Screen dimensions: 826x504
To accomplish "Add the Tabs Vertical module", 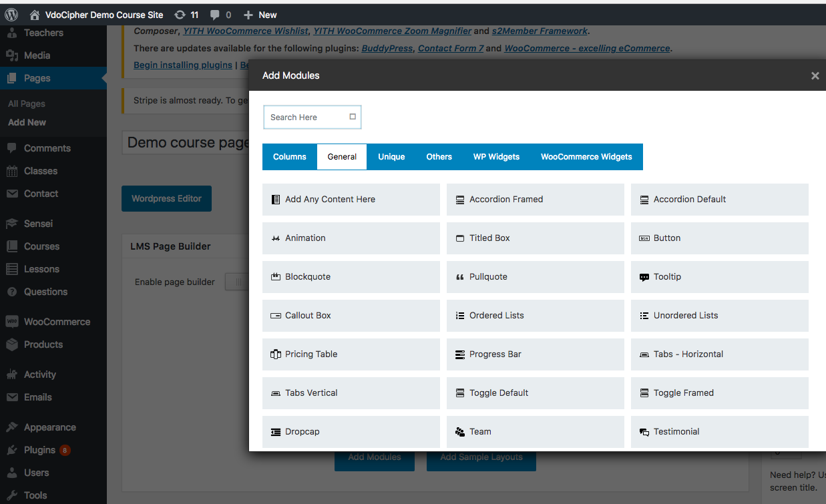I will [351, 393].
